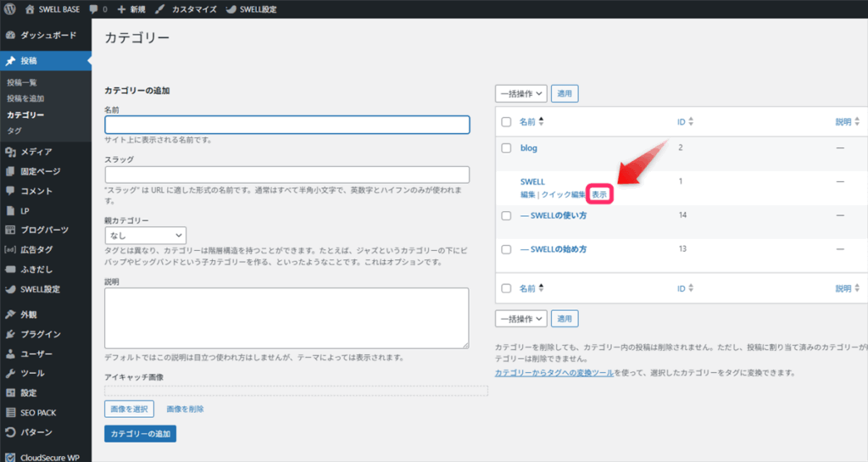Click 編集 under the SWELL category
868x462 pixels.
527,195
